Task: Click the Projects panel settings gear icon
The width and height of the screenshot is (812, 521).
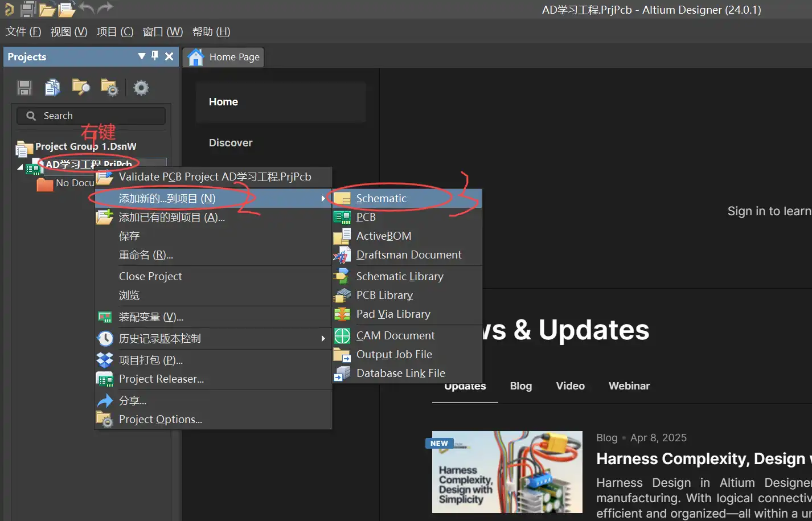Action: tap(141, 88)
